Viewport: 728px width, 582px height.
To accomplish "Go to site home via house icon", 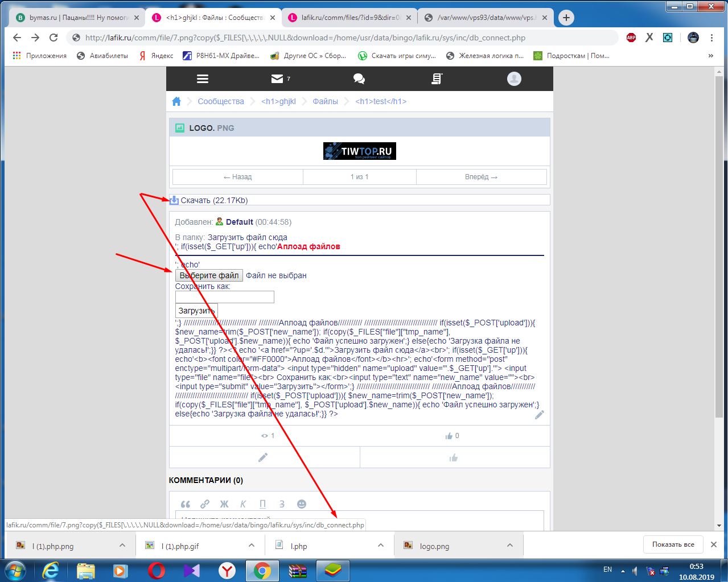I will pyautogui.click(x=176, y=101).
